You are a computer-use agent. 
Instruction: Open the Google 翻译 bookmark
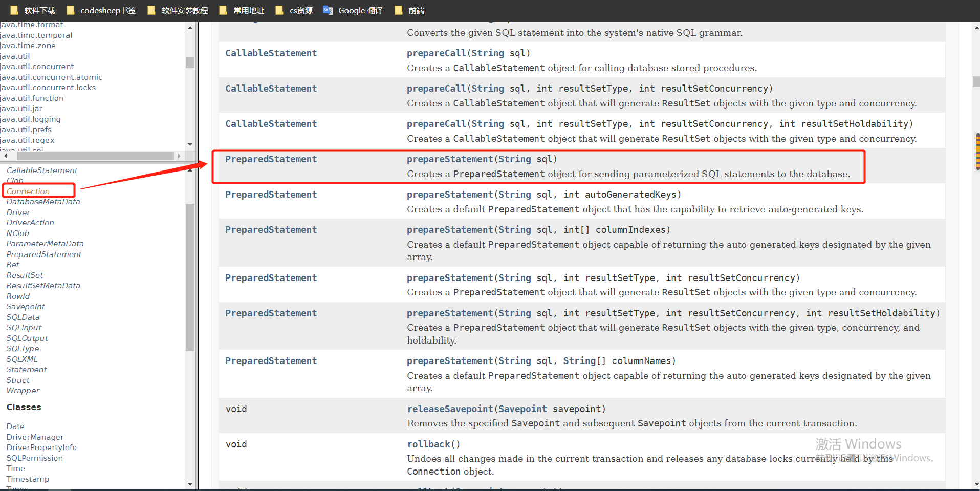tap(353, 10)
